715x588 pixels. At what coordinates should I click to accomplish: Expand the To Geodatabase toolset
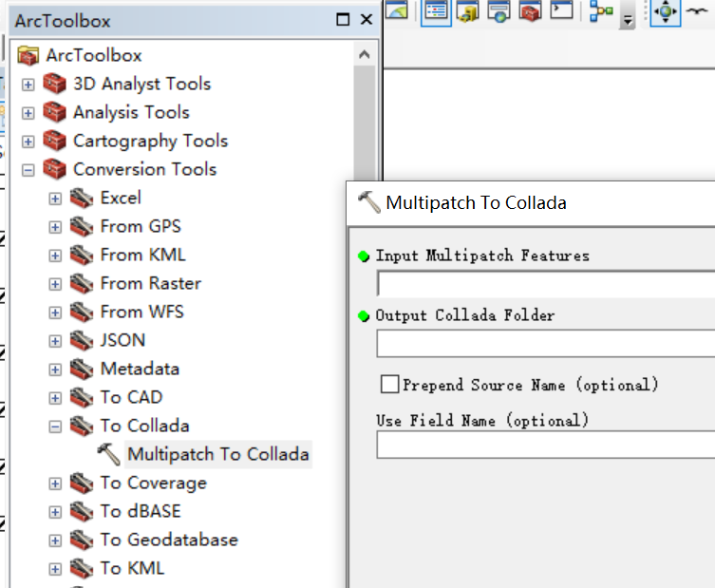click(x=55, y=541)
